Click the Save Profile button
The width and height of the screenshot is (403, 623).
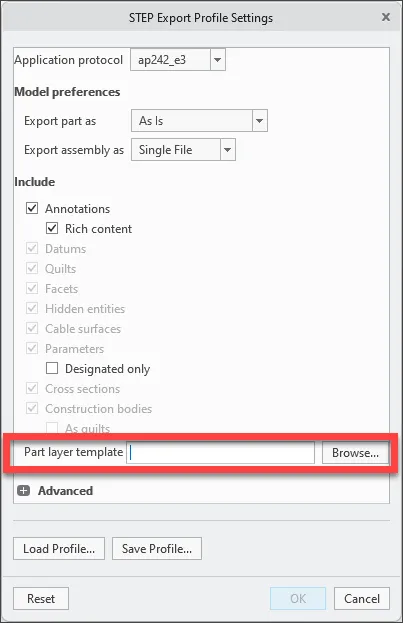(x=157, y=549)
